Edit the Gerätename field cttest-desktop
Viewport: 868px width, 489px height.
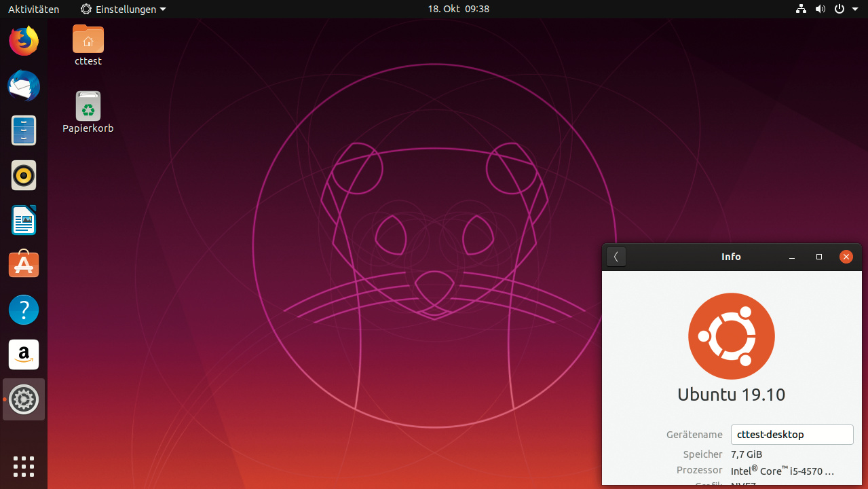(792, 435)
